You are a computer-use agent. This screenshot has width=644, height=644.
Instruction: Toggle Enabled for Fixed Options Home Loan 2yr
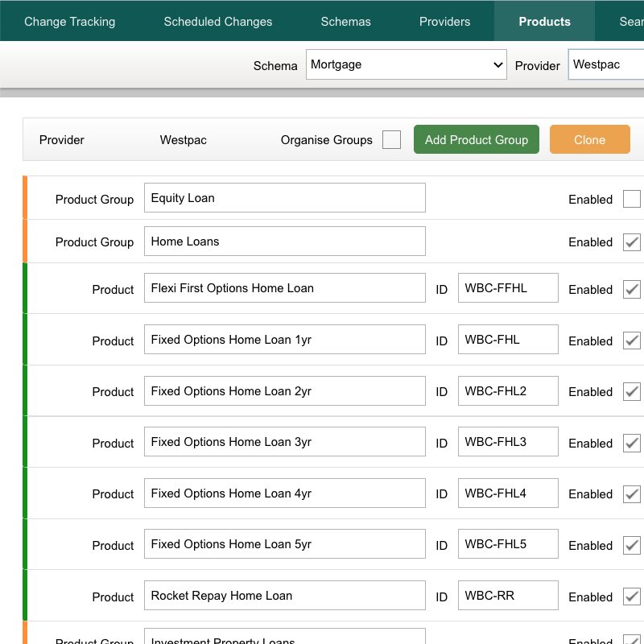pos(632,391)
